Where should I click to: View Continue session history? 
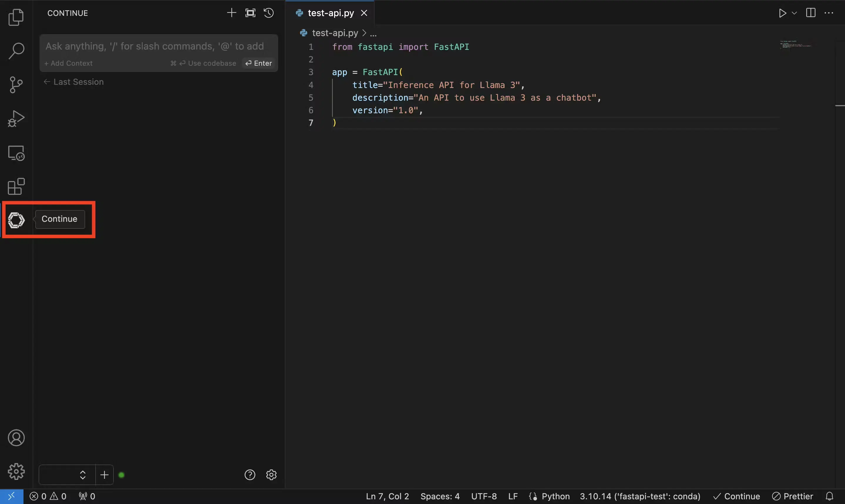coord(269,13)
